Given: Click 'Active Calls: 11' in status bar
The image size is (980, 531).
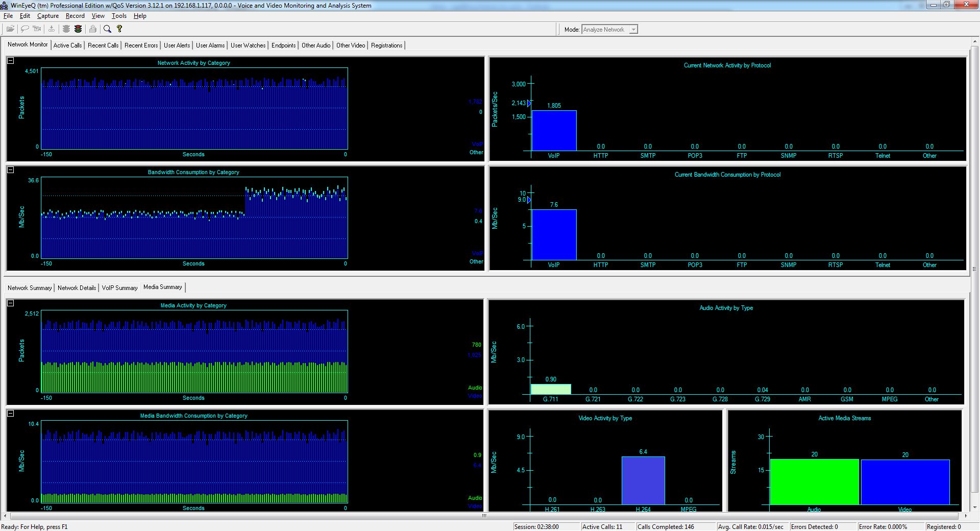Looking at the screenshot, I should pyautogui.click(x=602, y=527).
